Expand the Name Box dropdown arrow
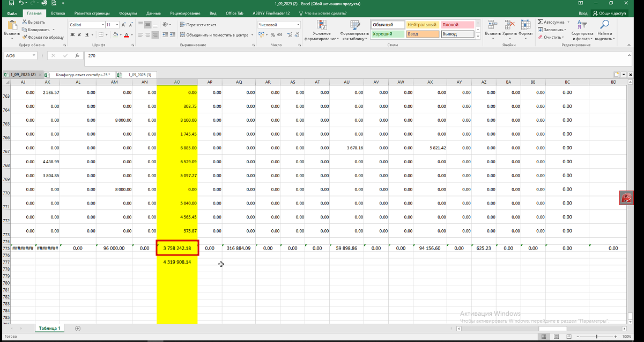 click(34, 55)
